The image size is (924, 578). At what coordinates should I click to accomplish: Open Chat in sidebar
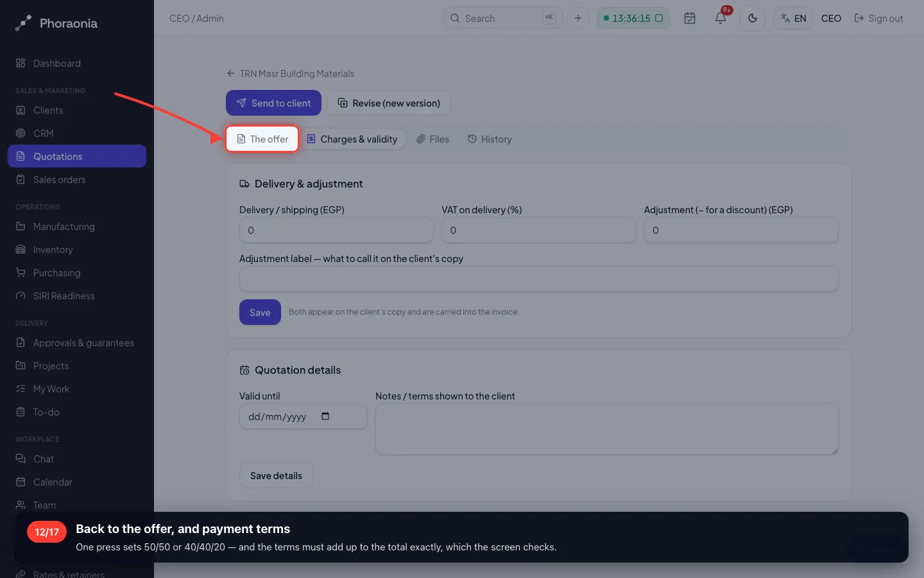pos(77,459)
